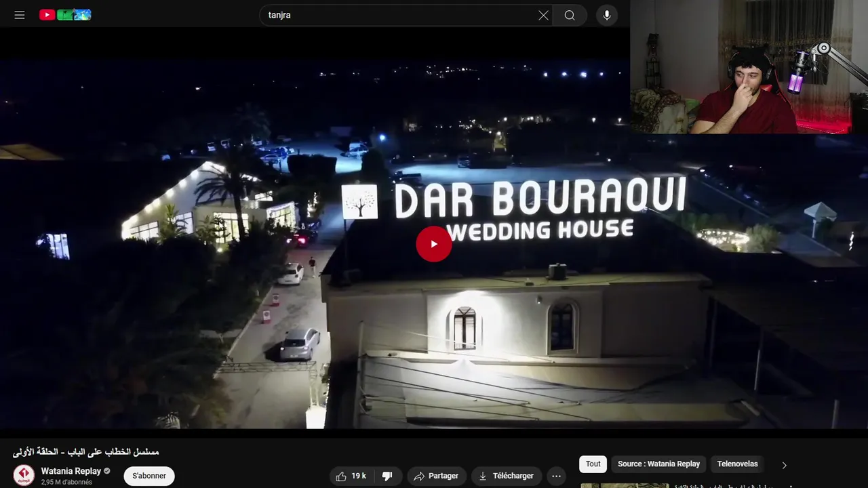Open Watania Replay channel avatar
The image size is (868, 488).
24,475
